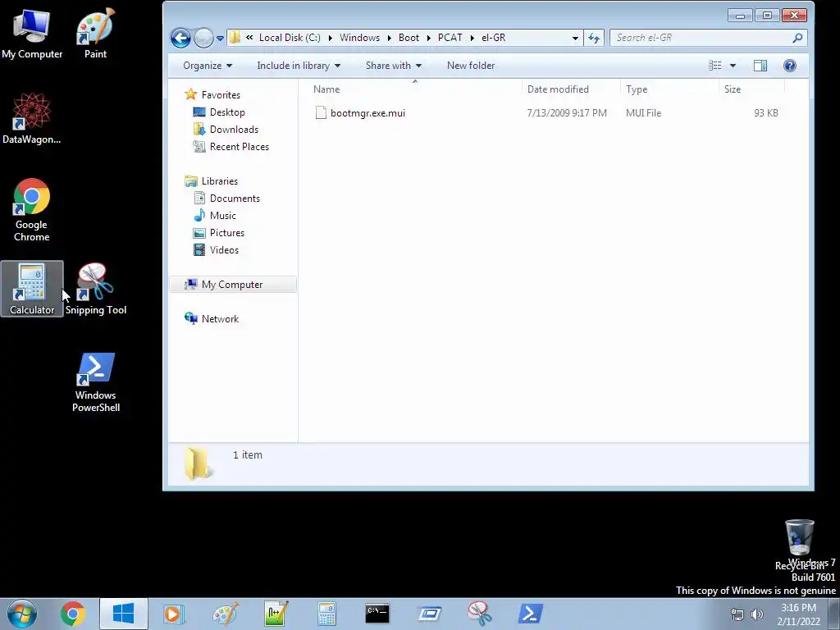840x630 pixels.
Task: Click the Explorer Back arrow button
Action: pos(180,38)
